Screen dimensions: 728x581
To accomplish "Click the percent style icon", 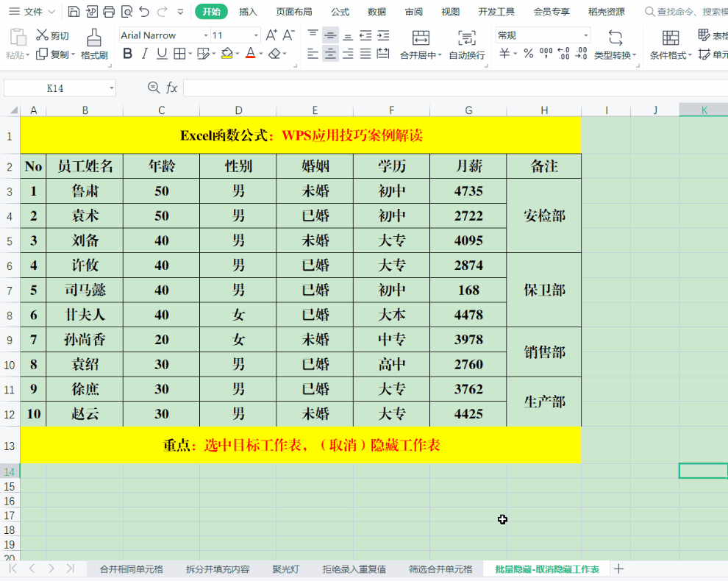I will pyautogui.click(x=528, y=54).
